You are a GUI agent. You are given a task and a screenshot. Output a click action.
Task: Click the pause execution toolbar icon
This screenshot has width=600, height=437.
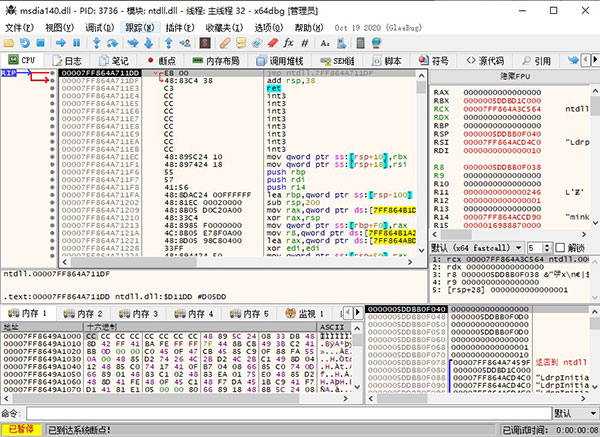77,43
